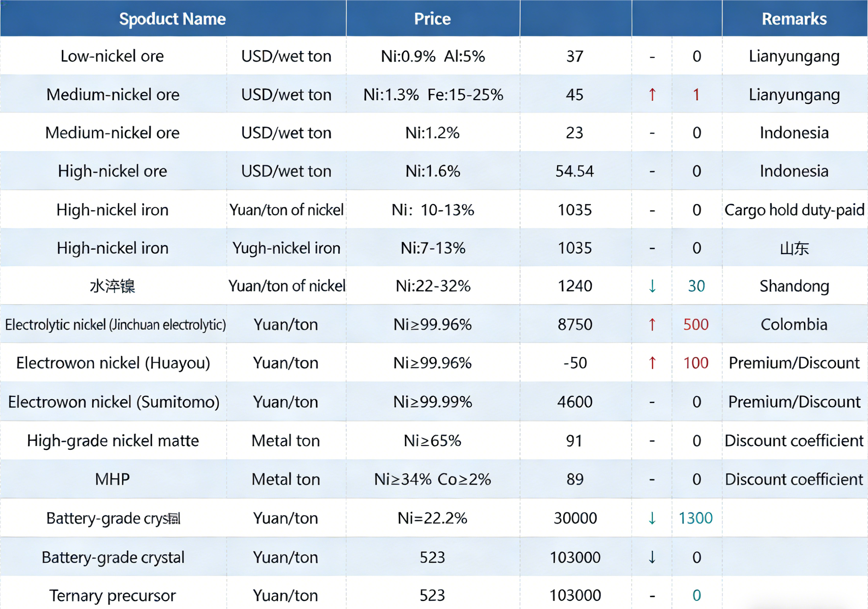The height and width of the screenshot is (609, 868).
Task: Click the price value 54.54
Action: pos(575,172)
